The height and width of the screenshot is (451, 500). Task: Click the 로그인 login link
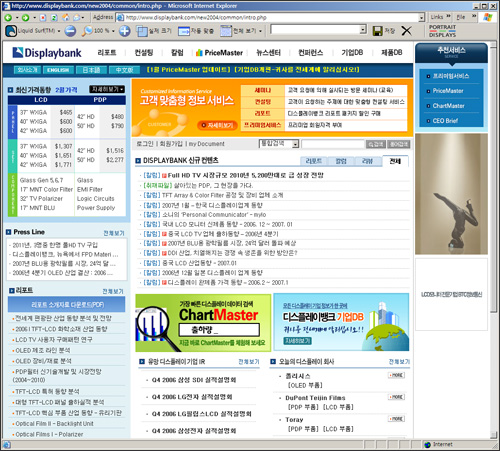coord(145,144)
